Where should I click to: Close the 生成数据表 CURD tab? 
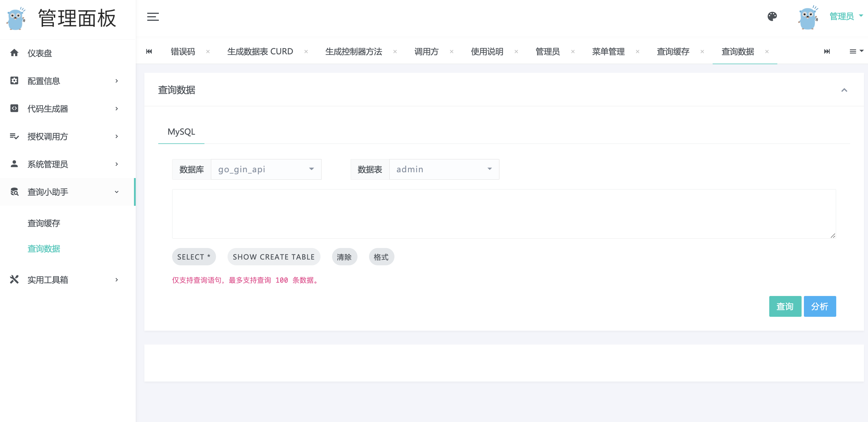click(x=306, y=52)
